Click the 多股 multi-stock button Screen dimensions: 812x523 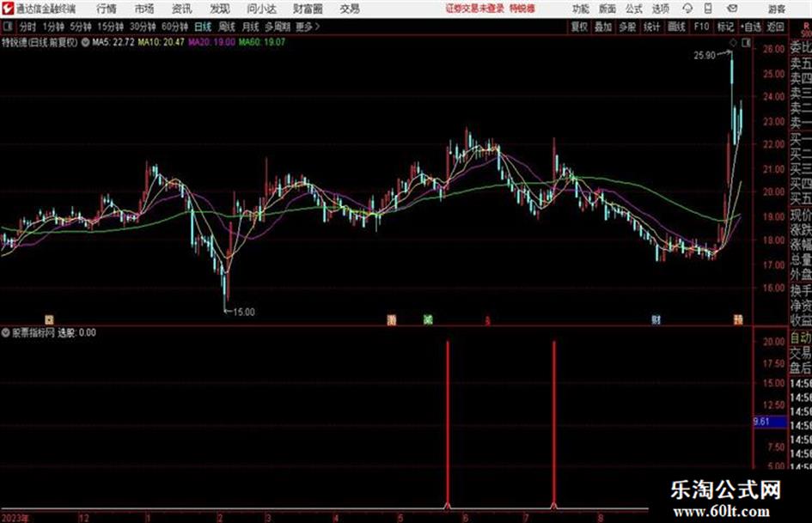[627, 27]
